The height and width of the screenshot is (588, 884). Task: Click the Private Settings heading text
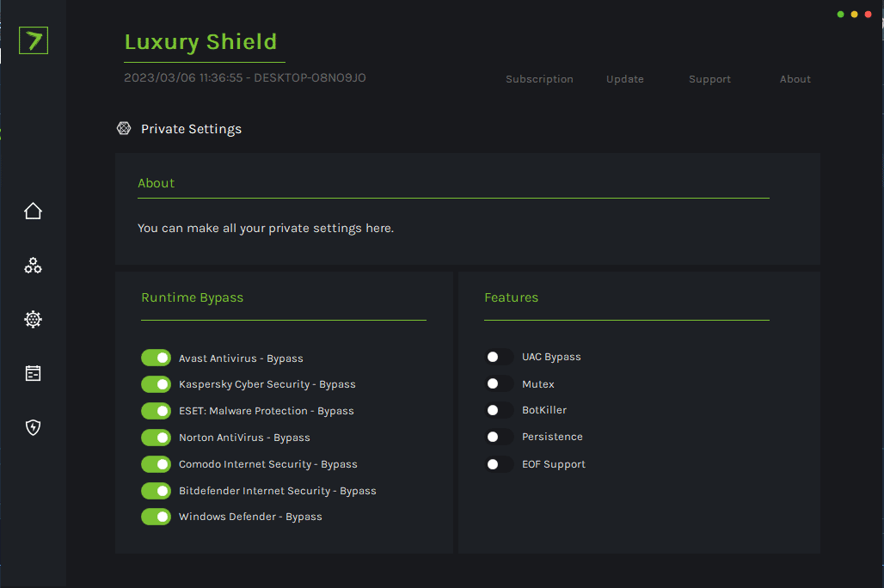click(x=191, y=129)
